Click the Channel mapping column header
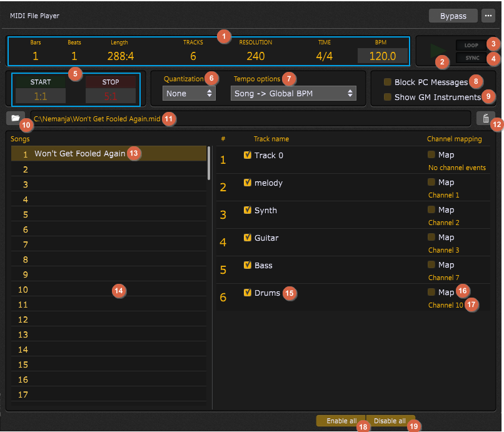Screen dimensions: 504x432 tap(454, 139)
